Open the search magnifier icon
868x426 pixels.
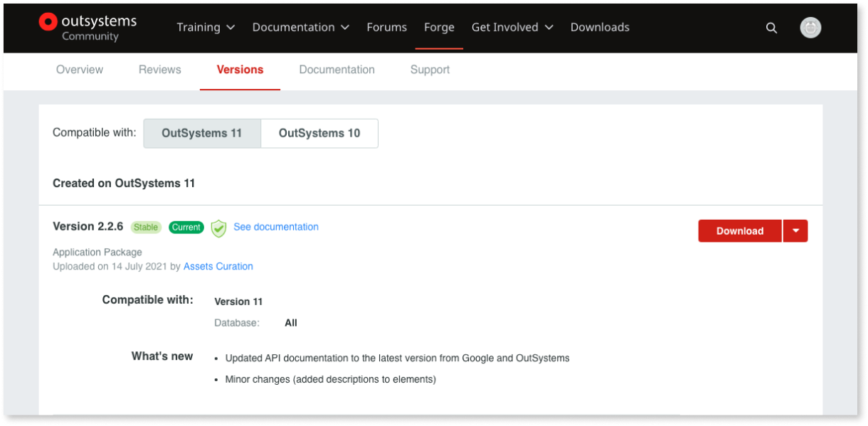coord(771,28)
